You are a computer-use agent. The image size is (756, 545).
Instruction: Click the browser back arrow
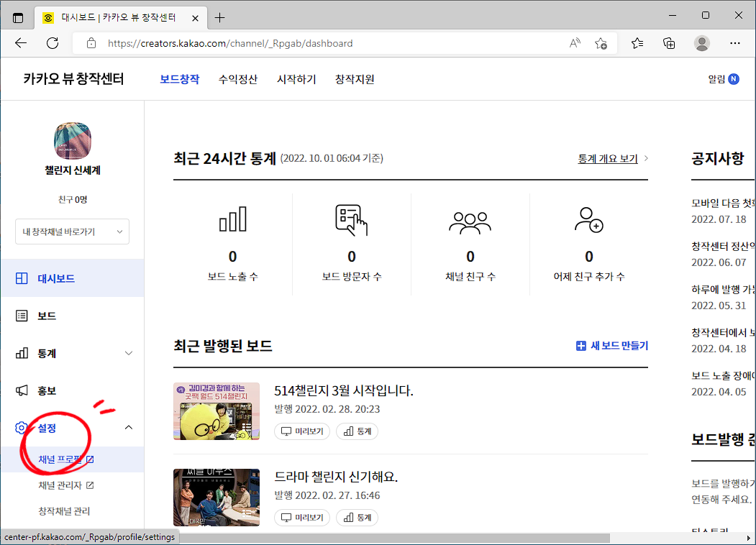tap(21, 43)
